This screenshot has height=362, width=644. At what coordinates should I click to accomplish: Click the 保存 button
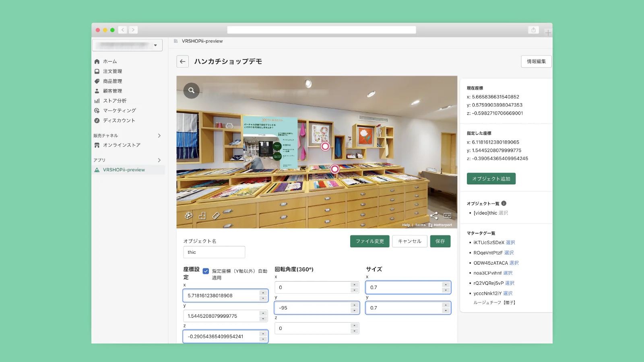coord(440,241)
